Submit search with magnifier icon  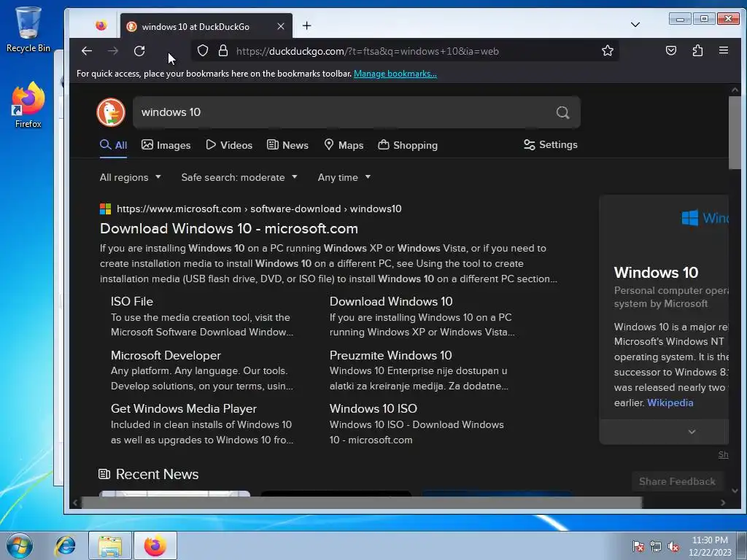pos(562,112)
